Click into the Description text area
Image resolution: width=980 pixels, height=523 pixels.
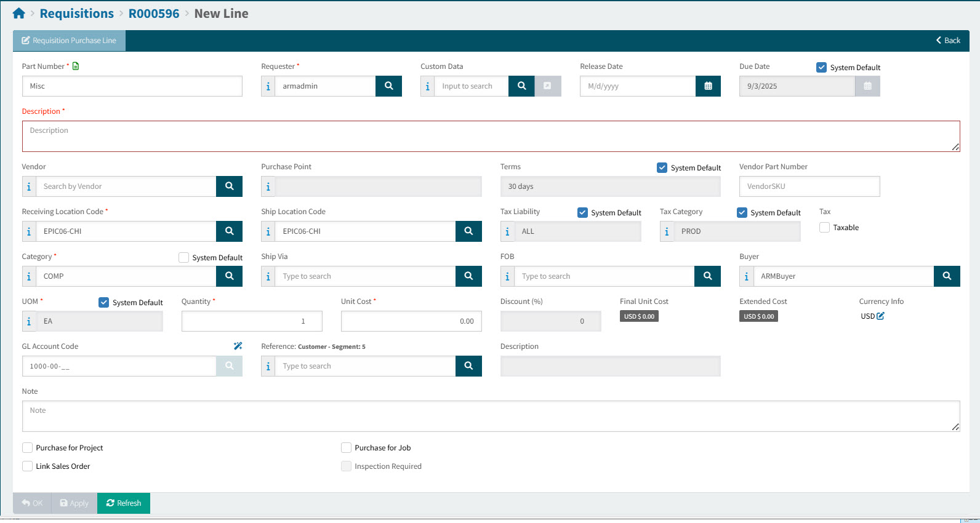pos(491,137)
